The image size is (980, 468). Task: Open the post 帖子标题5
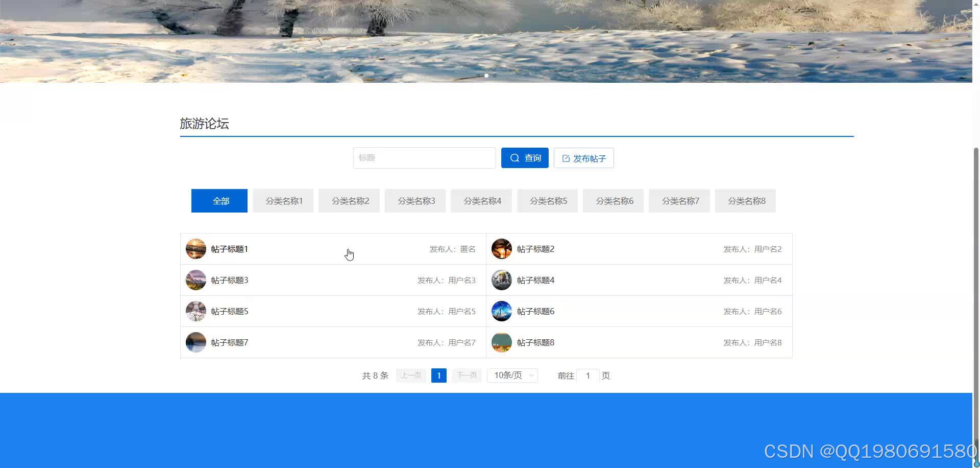click(229, 311)
